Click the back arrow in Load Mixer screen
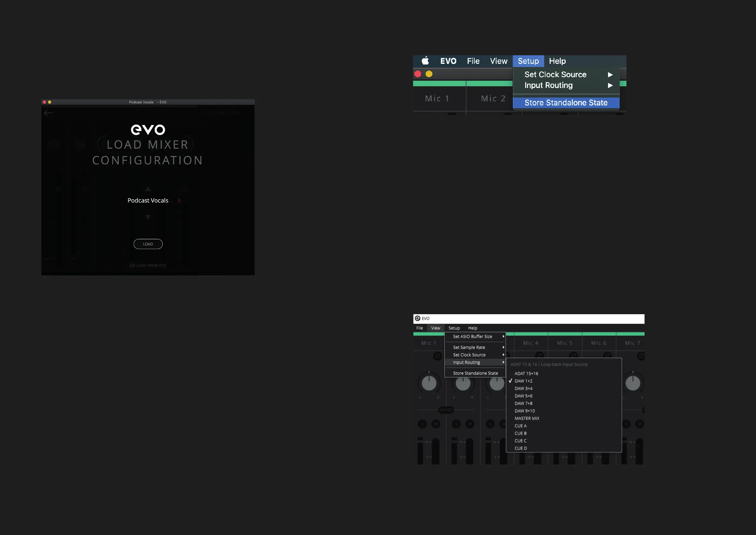This screenshot has height=535, width=756. point(48,113)
